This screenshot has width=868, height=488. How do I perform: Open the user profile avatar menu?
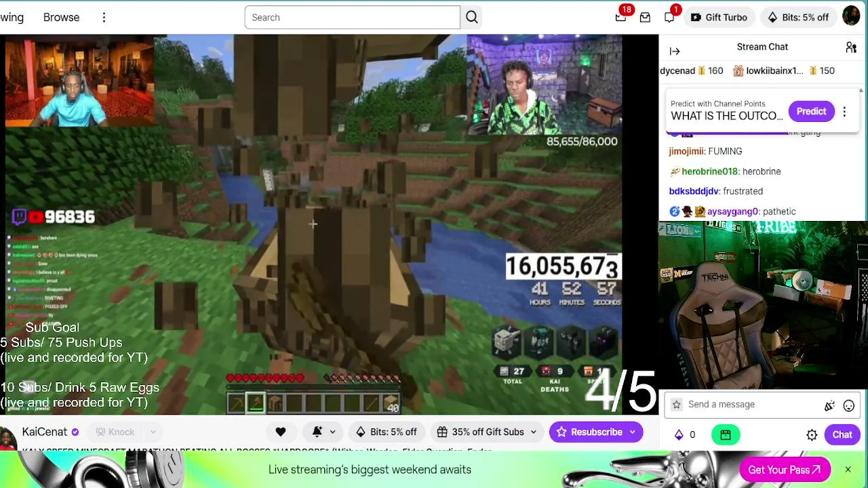(x=851, y=17)
